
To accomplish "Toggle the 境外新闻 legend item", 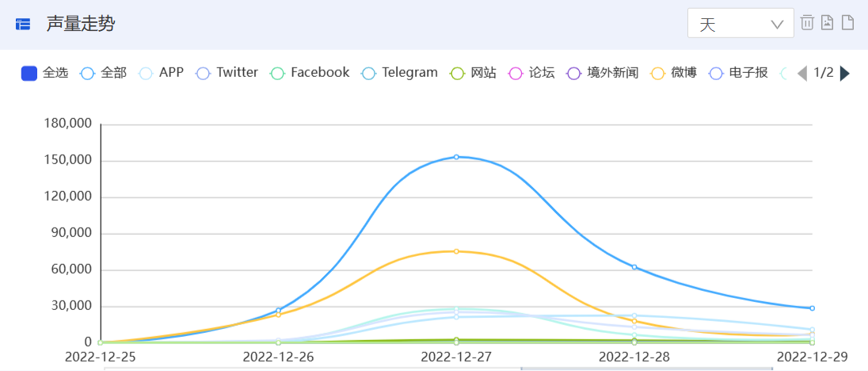I will pyautogui.click(x=602, y=73).
